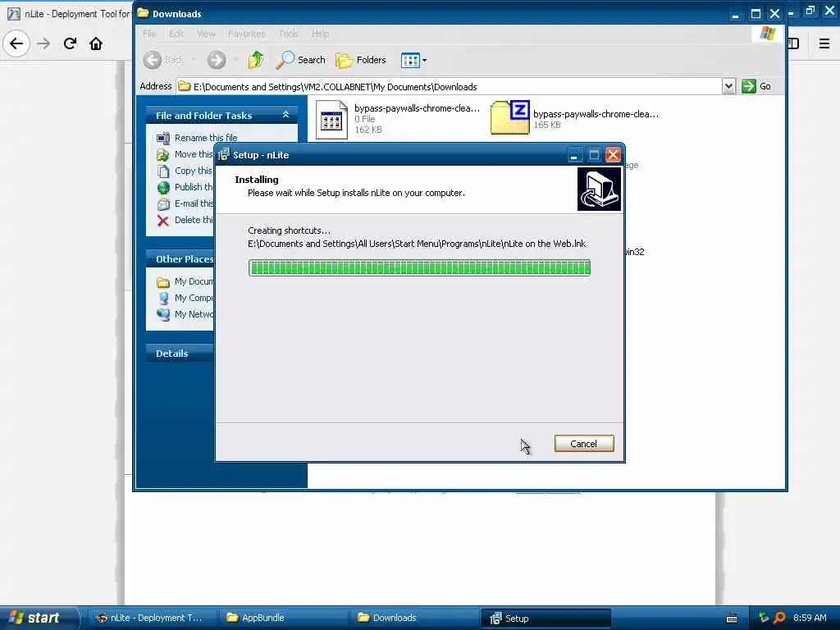Click the Downloads window title folder icon
The height and width of the screenshot is (630, 840).
pyautogui.click(x=143, y=13)
